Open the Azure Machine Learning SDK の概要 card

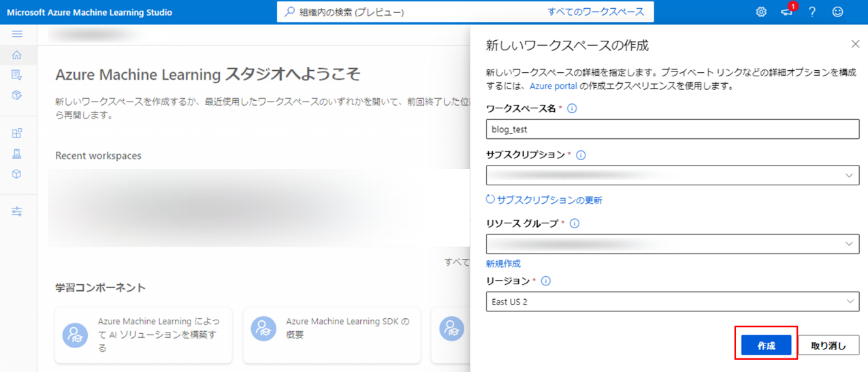(332, 335)
